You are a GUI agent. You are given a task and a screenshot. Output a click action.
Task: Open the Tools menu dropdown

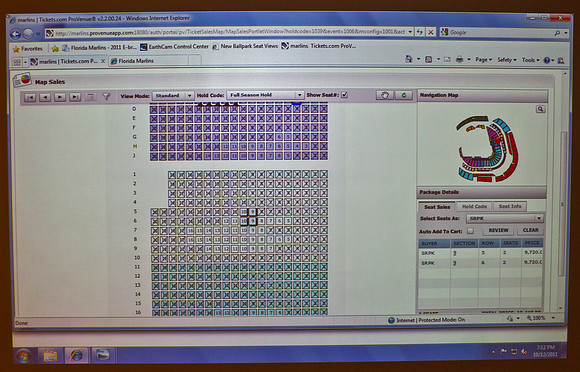click(x=530, y=60)
